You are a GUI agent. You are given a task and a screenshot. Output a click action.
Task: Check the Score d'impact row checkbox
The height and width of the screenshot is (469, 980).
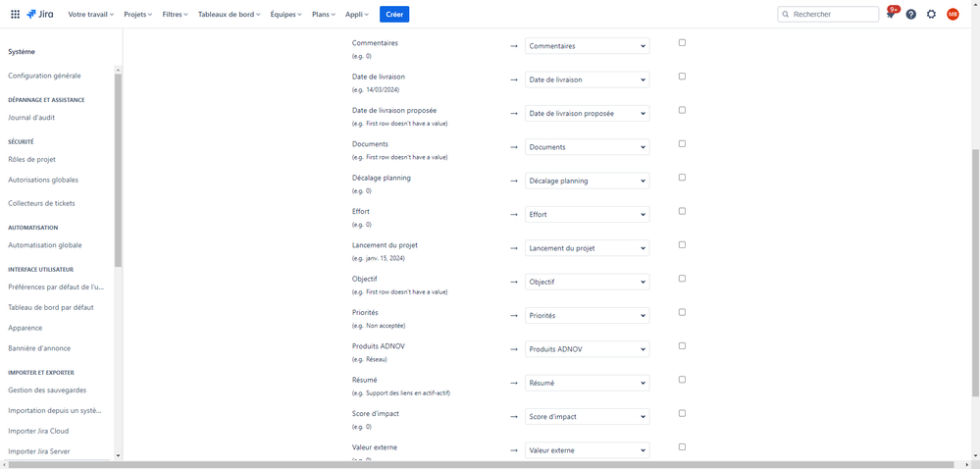pyautogui.click(x=682, y=413)
